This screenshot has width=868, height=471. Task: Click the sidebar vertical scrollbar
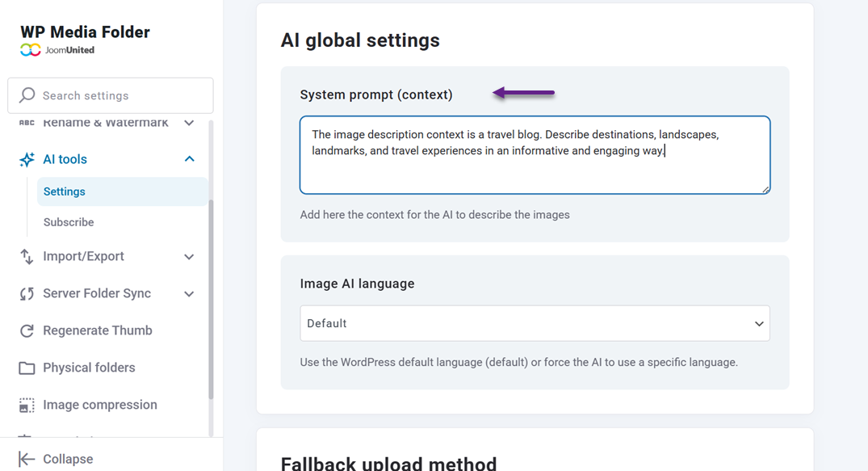pos(212,299)
